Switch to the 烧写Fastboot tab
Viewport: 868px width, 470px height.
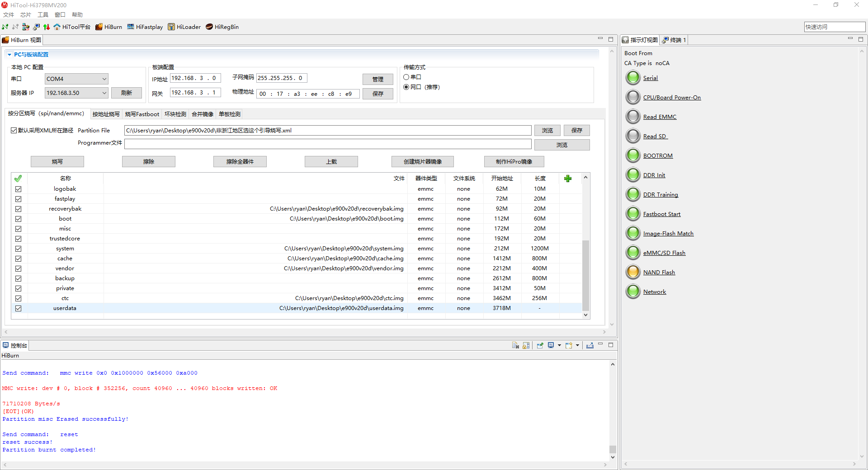coord(142,114)
